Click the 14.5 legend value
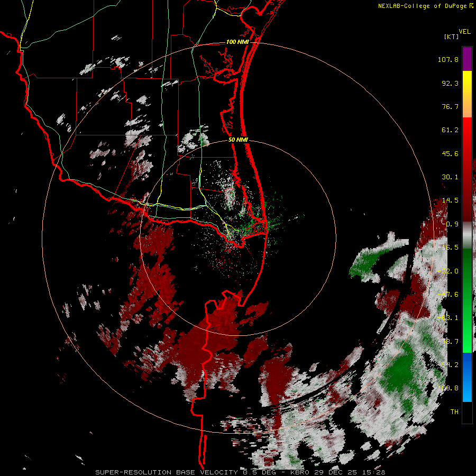Image resolution: width=476 pixels, height=476 pixels. [x=450, y=200]
